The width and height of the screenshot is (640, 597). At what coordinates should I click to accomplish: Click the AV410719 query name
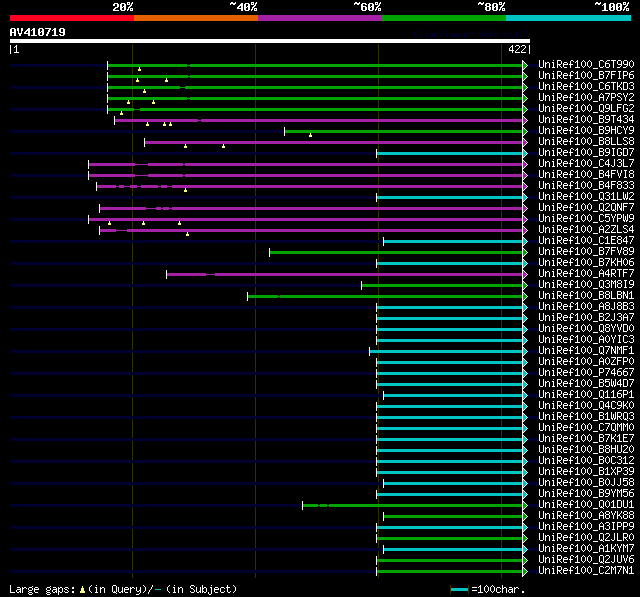[38, 32]
